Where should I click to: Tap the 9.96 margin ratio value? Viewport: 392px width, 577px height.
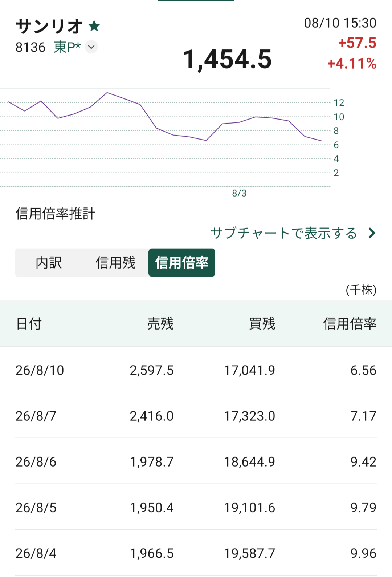coord(363,553)
